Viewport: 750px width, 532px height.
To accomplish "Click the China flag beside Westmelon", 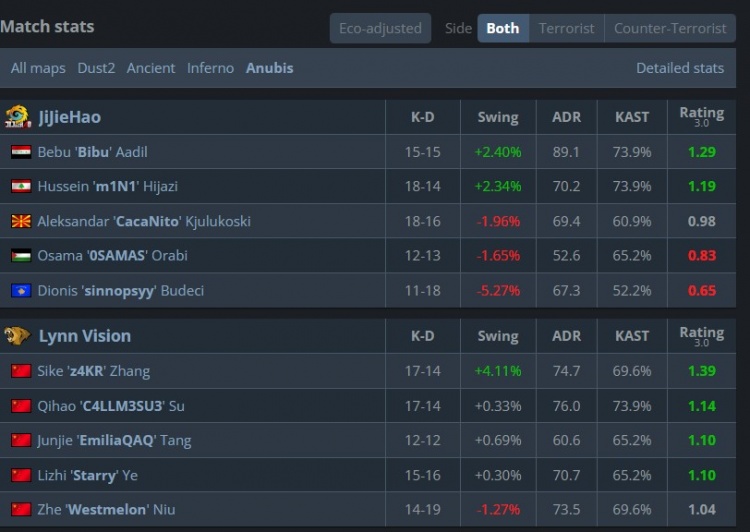I will 21,510.
